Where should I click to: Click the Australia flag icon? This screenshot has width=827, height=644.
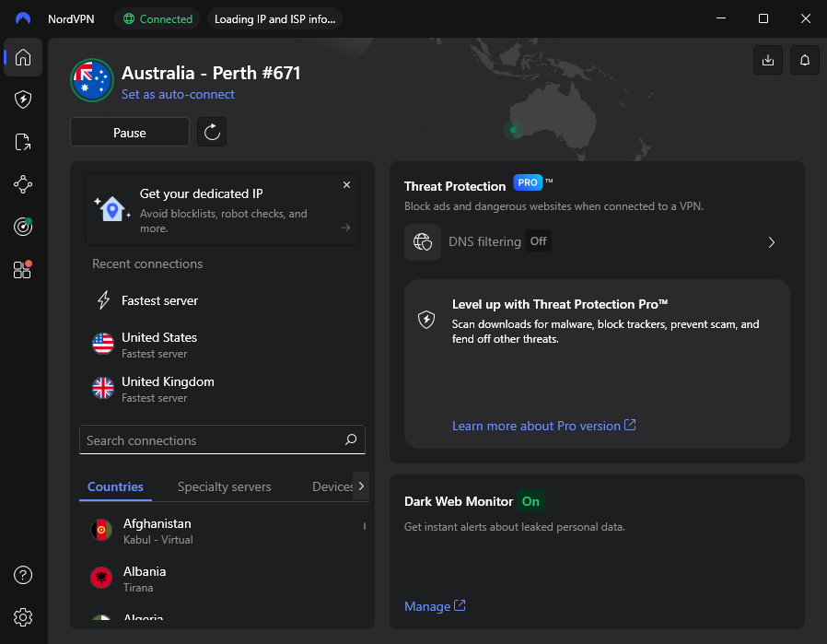(x=92, y=80)
